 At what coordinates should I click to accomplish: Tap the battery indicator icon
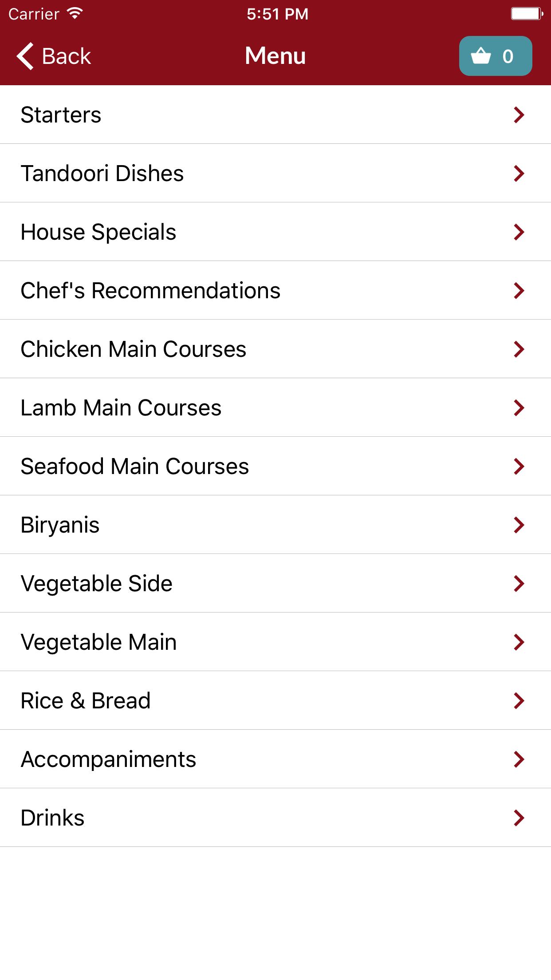click(x=527, y=14)
